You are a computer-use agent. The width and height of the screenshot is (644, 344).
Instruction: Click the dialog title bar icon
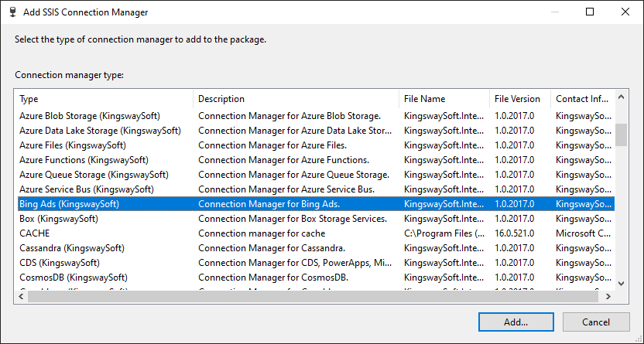tap(12, 12)
